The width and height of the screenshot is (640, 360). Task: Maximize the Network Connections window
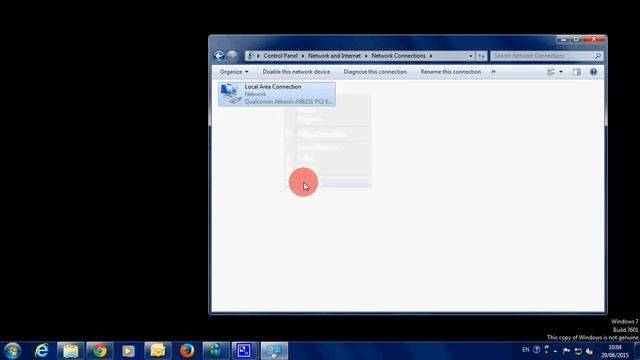point(576,40)
